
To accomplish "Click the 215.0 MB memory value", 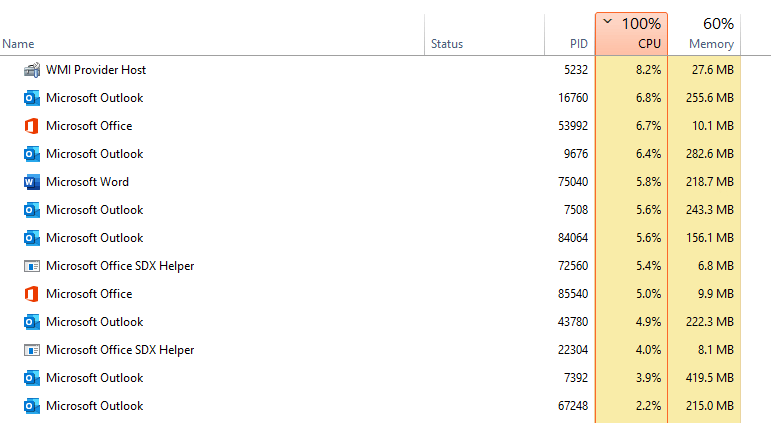I will click(x=710, y=406).
